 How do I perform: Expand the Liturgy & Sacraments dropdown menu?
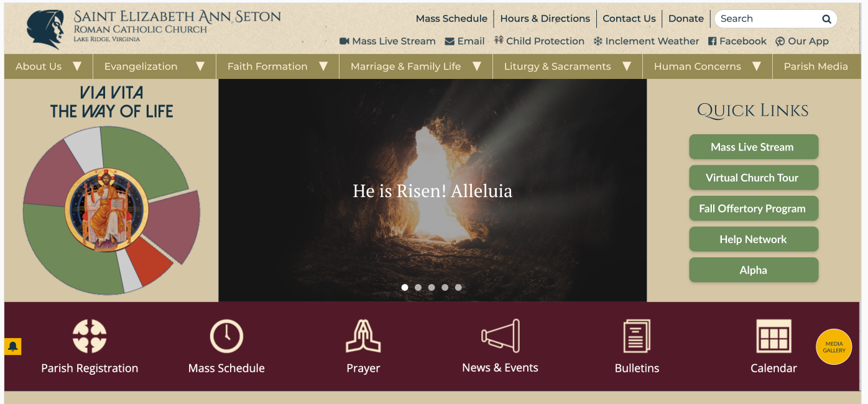point(568,67)
